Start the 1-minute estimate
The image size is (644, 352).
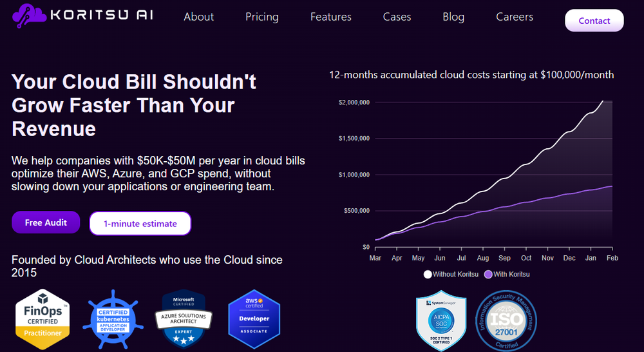pos(140,224)
